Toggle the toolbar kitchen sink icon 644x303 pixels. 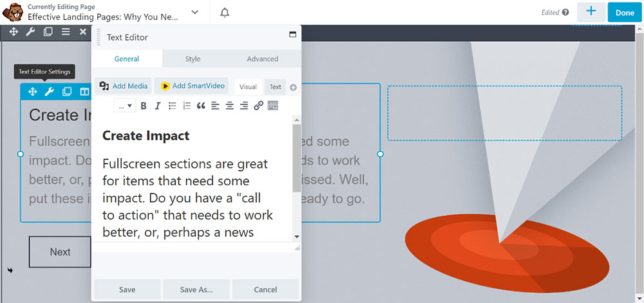(x=272, y=106)
